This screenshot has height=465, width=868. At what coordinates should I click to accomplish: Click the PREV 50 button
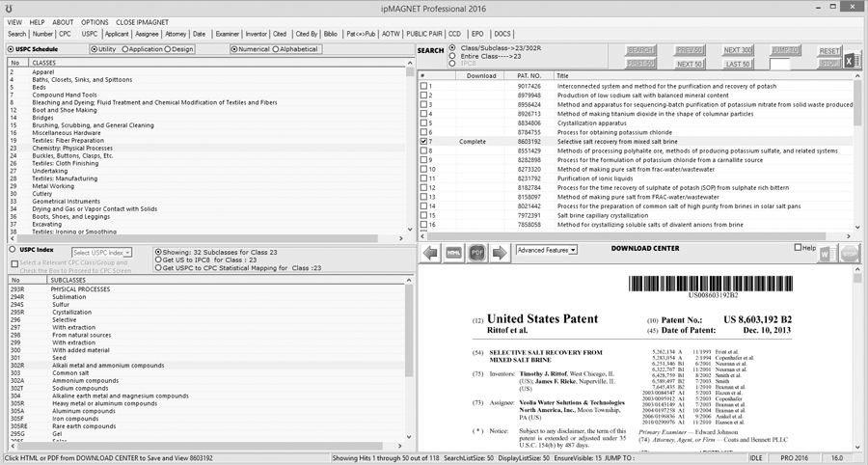[690, 50]
